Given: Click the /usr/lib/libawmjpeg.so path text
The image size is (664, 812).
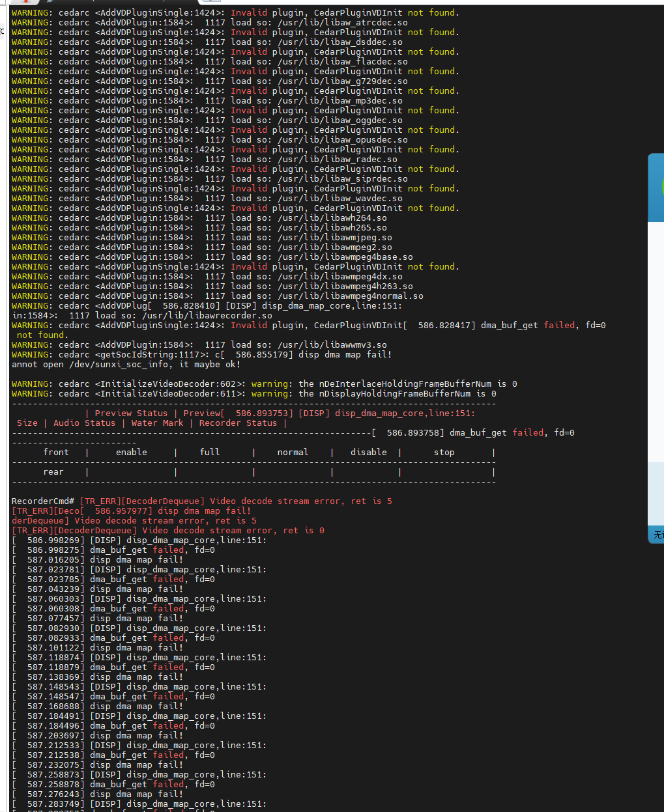Looking at the screenshot, I should point(334,237).
